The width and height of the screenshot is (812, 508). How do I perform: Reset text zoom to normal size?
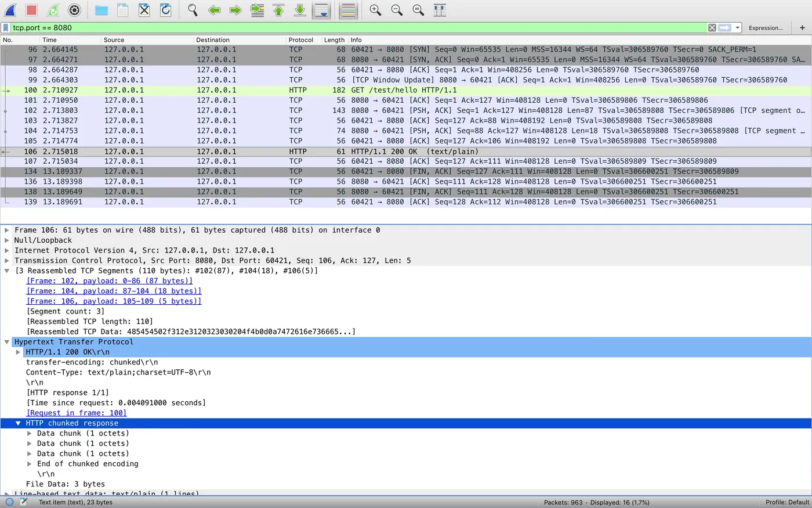click(418, 10)
